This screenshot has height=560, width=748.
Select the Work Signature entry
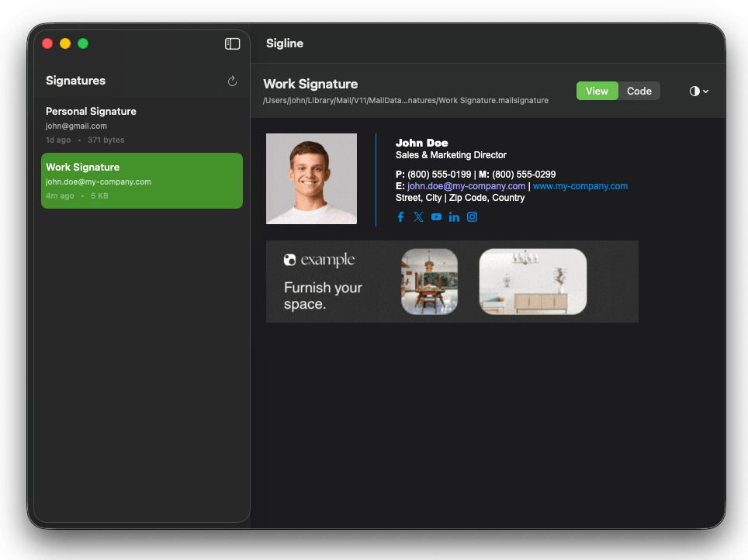[141, 181]
